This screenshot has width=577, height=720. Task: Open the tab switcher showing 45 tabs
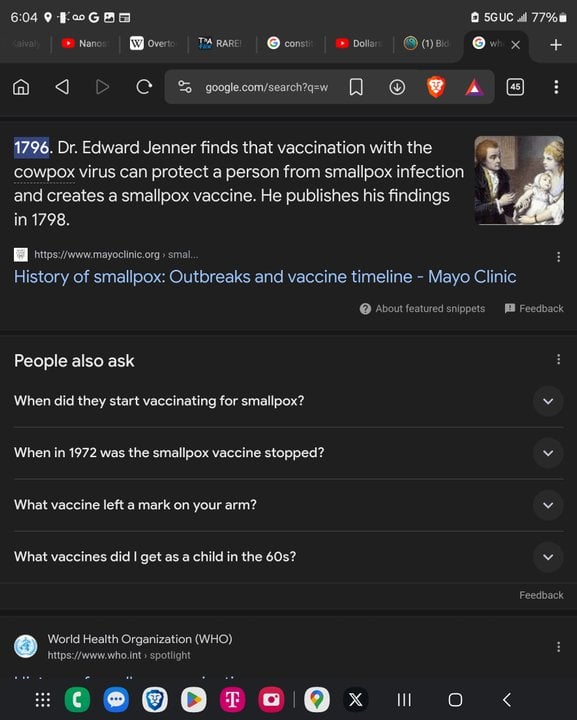pos(515,87)
